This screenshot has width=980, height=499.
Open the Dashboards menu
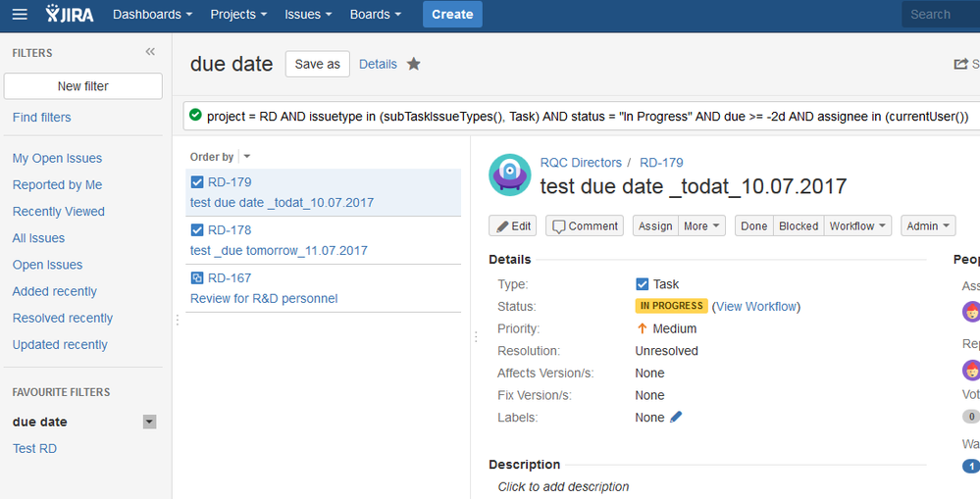(152, 15)
